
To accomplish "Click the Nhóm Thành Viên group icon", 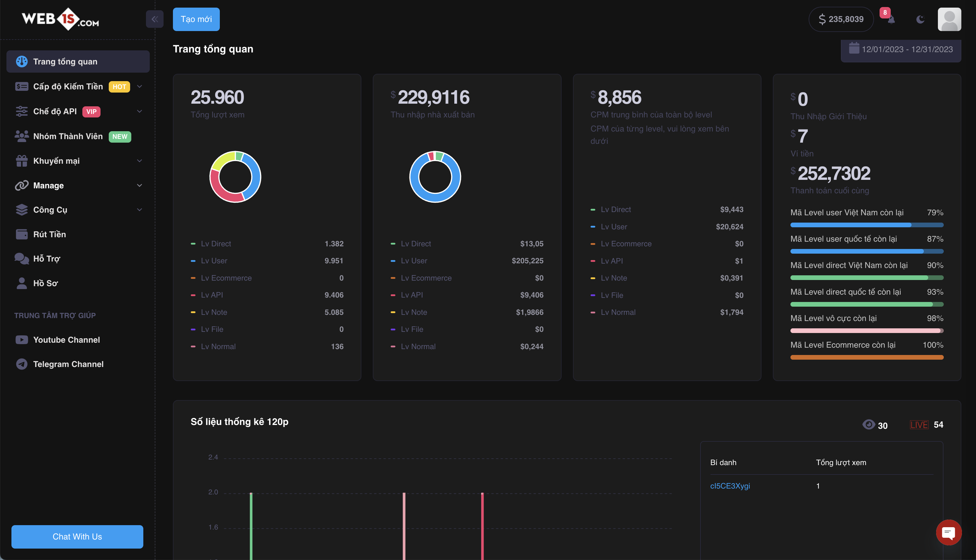I will click(x=22, y=136).
